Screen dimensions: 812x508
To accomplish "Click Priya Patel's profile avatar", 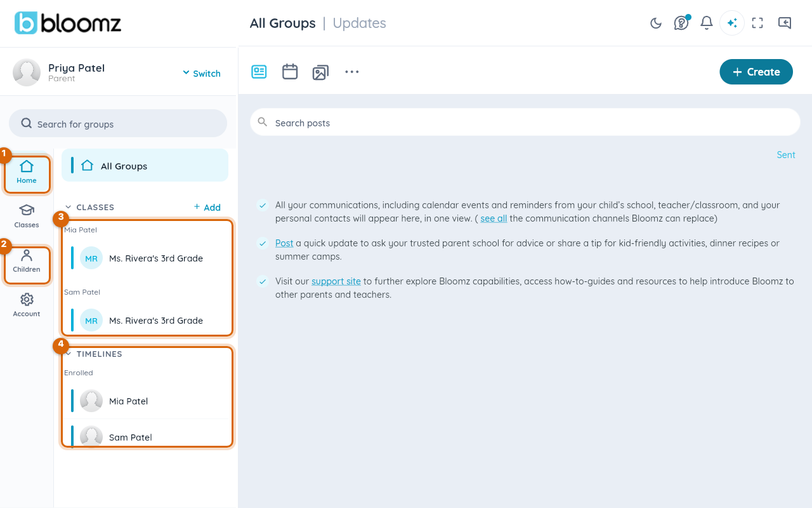I will tap(27, 72).
